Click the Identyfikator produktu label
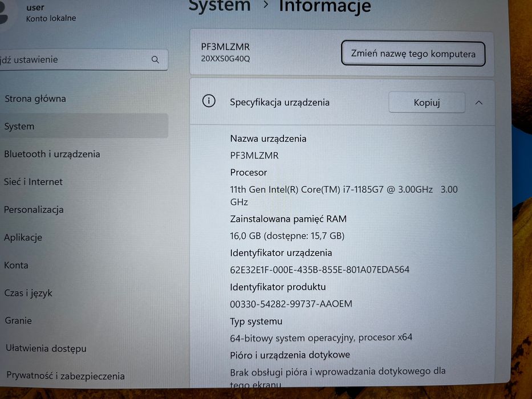This screenshot has width=532, height=399. pos(278,287)
